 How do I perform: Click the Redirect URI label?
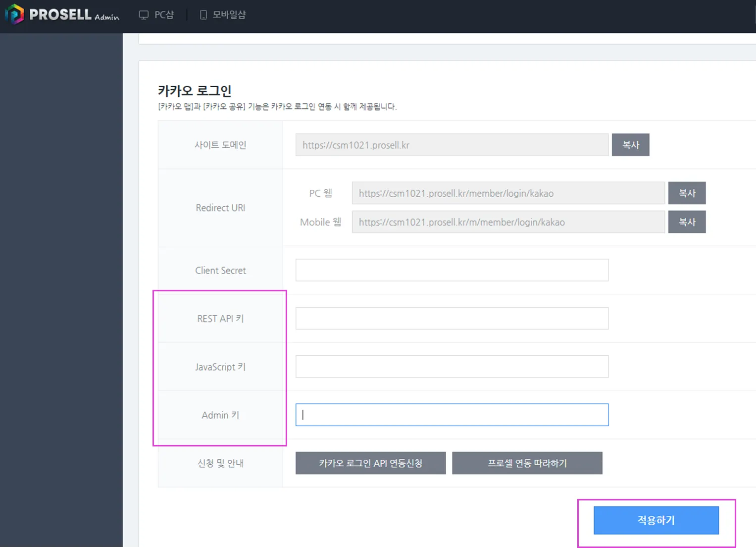coord(220,208)
